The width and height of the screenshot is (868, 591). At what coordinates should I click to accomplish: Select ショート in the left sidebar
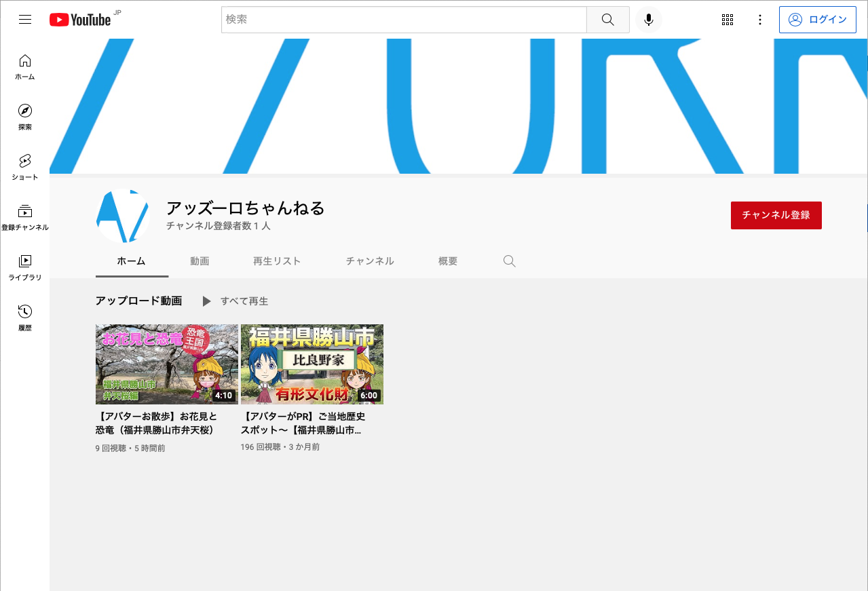[24, 165]
